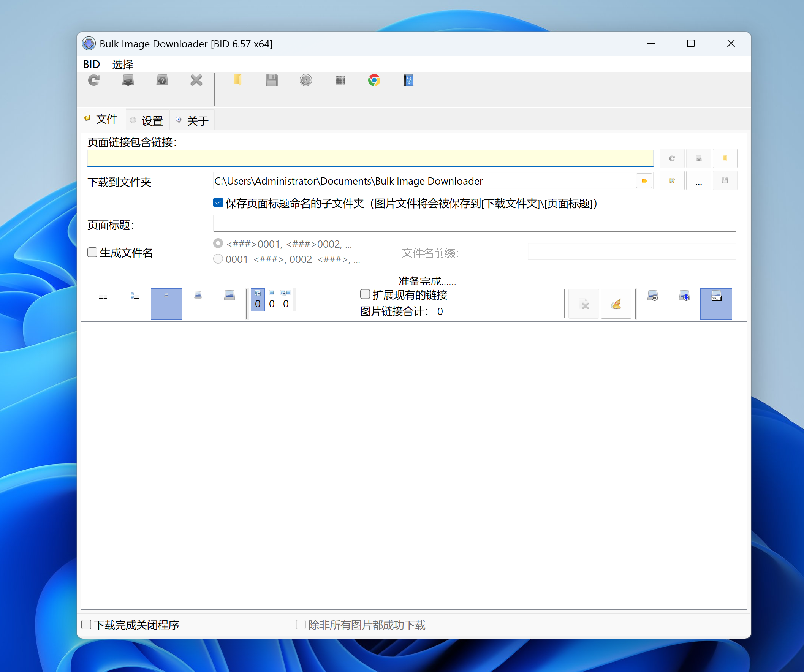Close the Bulk Image Downloader window
This screenshot has width=804, height=672.
[731, 44]
